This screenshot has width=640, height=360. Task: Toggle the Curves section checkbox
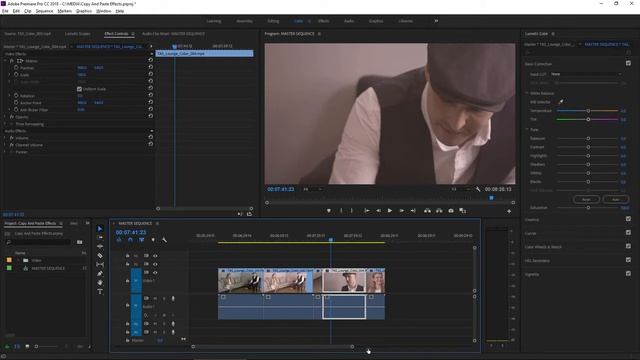(x=628, y=233)
